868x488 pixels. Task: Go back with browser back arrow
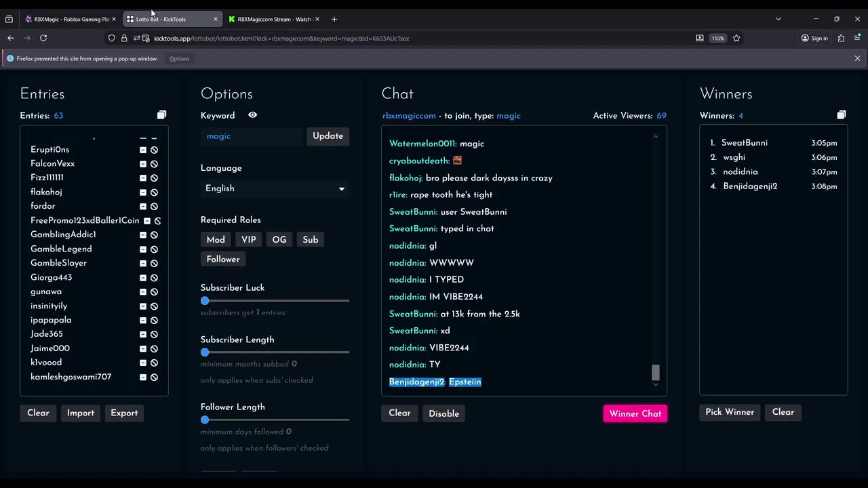pos(11,38)
